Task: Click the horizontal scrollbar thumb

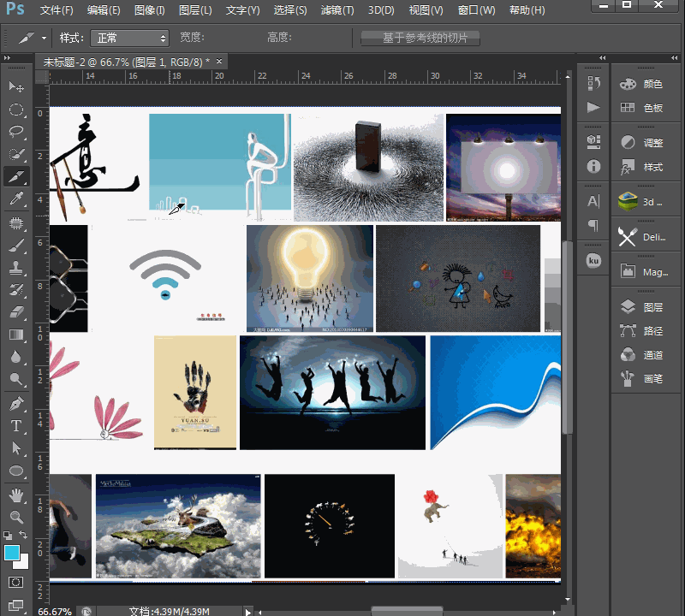Action: (407, 611)
